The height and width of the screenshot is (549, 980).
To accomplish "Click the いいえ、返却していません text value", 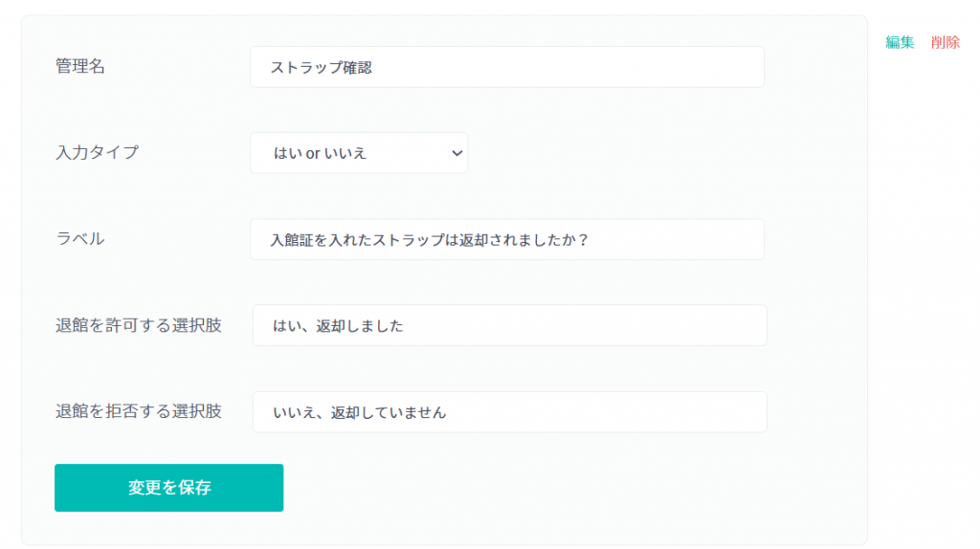I will (x=360, y=413).
